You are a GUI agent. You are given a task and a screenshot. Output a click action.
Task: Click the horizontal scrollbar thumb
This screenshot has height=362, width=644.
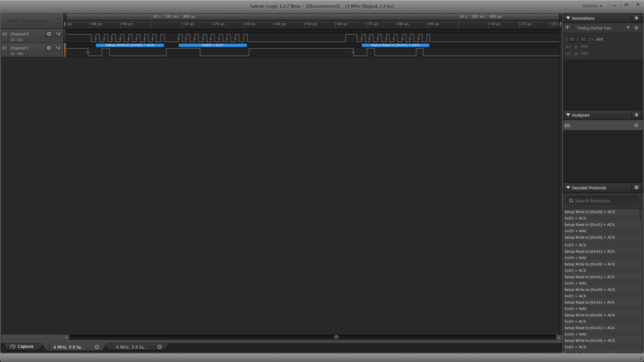click(x=336, y=338)
